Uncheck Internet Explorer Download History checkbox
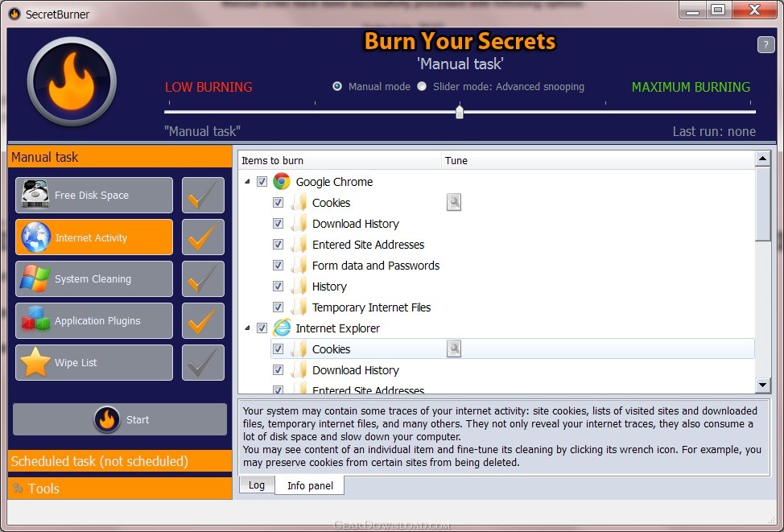 pyautogui.click(x=278, y=370)
